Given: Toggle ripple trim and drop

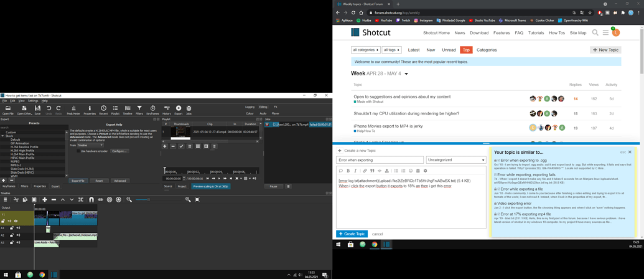Looking at the screenshot, I should [100, 199].
